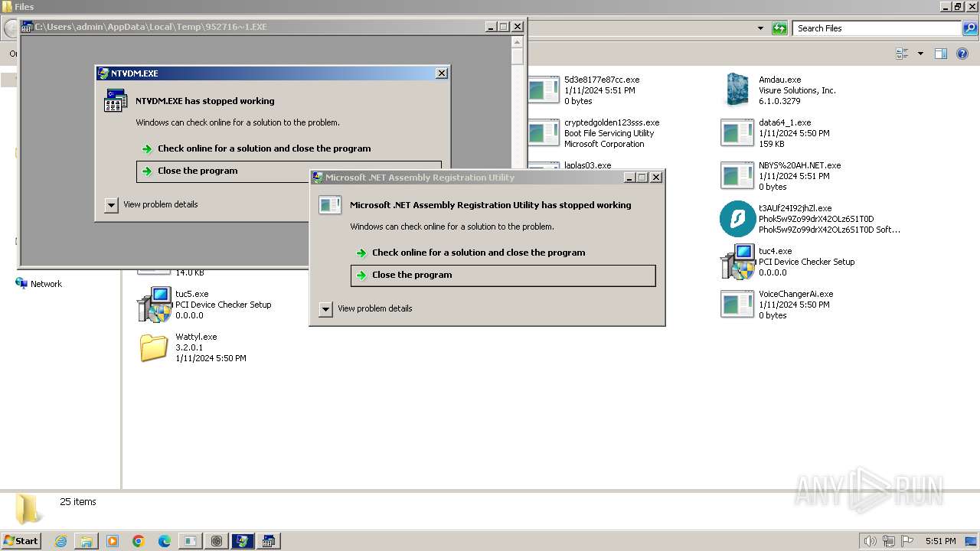Click the 5:51 PM system clock
Screen dimensions: 980x551
click(940, 541)
